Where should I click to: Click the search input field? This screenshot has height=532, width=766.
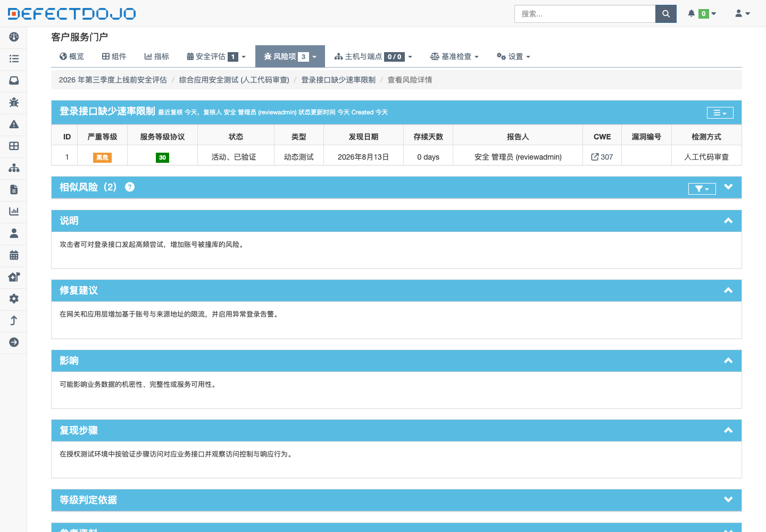(585, 14)
